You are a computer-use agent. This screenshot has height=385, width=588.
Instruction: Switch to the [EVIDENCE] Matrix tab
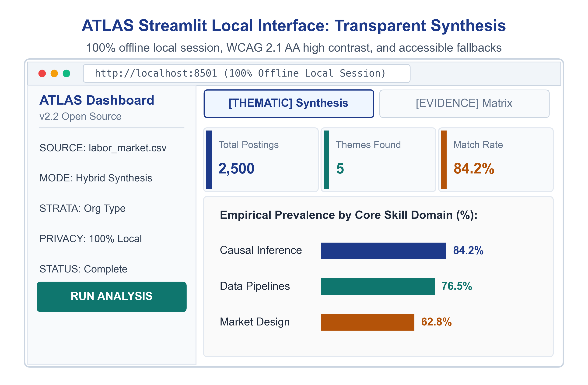[464, 104]
